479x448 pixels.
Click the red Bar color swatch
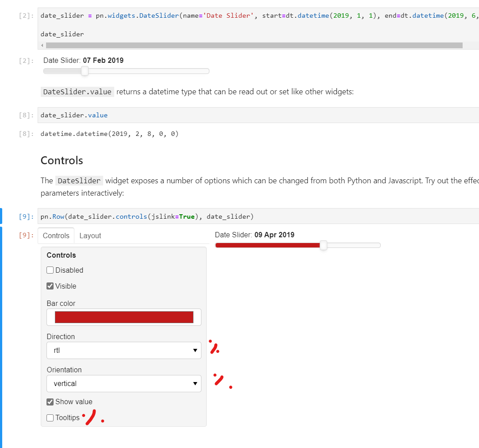(x=124, y=317)
